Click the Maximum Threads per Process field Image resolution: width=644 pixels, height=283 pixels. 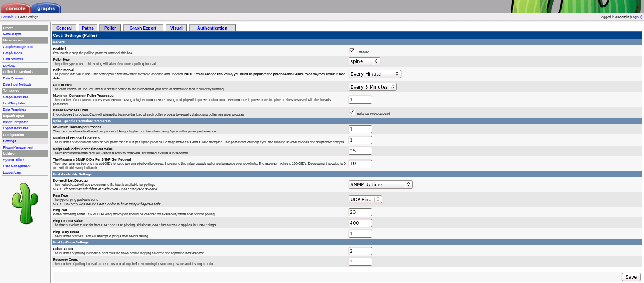(360, 129)
